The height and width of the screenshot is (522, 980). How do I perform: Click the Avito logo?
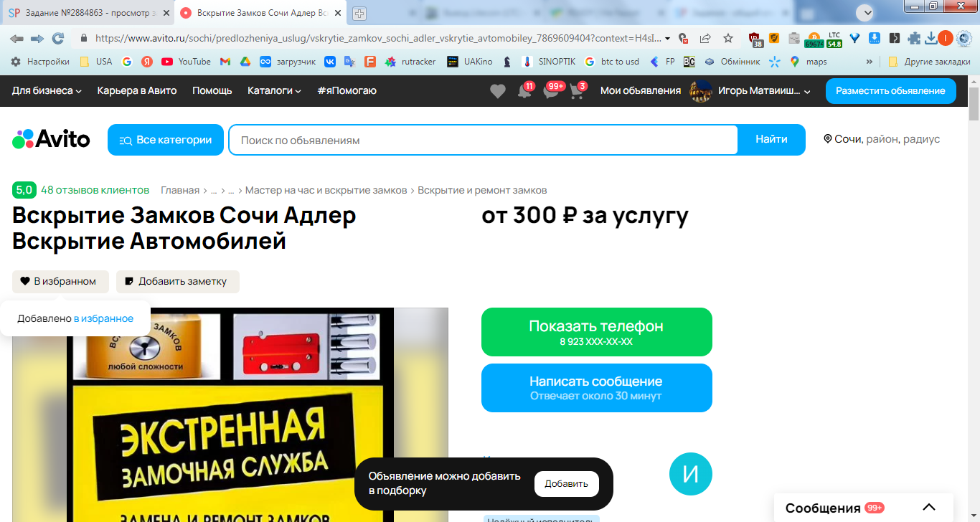click(51, 139)
